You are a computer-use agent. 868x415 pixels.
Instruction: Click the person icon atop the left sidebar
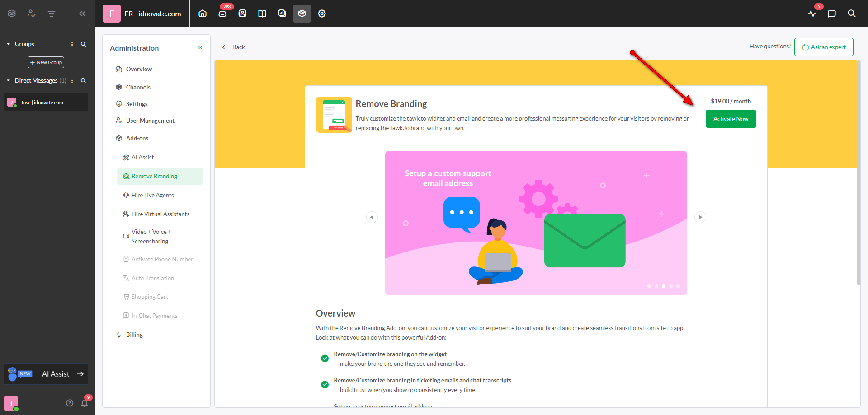[31, 14]
